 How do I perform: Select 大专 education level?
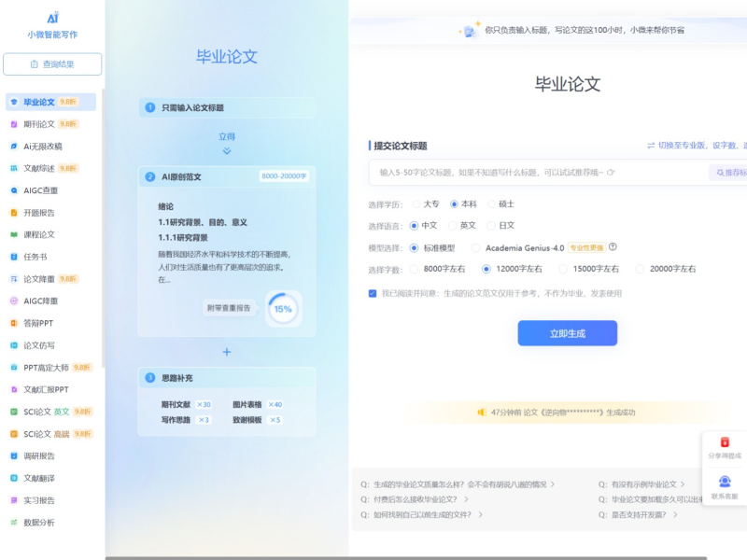tap(416, 203)
